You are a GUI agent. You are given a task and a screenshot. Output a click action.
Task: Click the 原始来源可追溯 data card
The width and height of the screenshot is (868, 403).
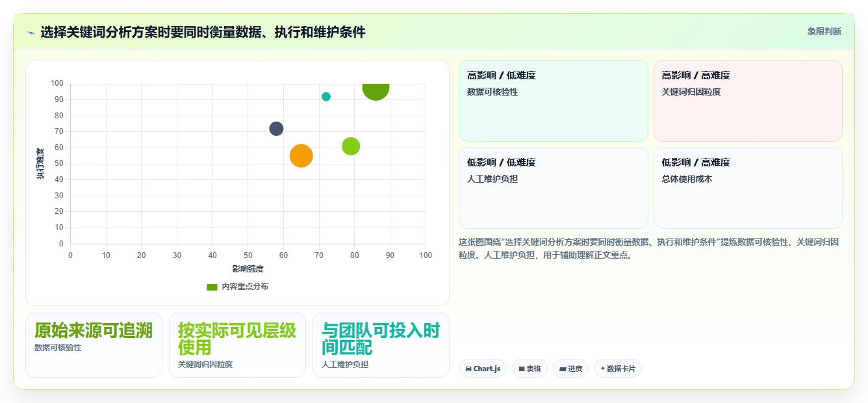[x=94, y=345]
